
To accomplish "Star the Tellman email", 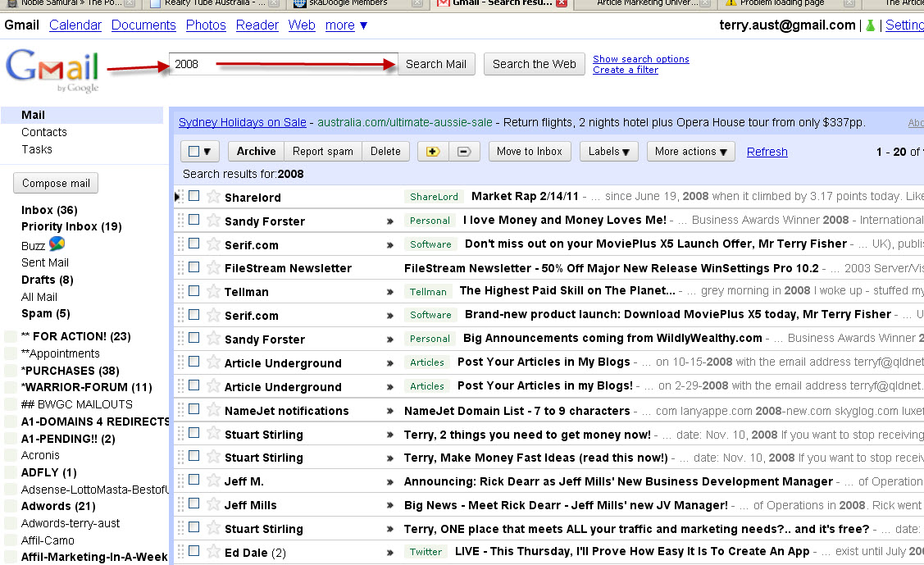I will (x=213, y=291).
